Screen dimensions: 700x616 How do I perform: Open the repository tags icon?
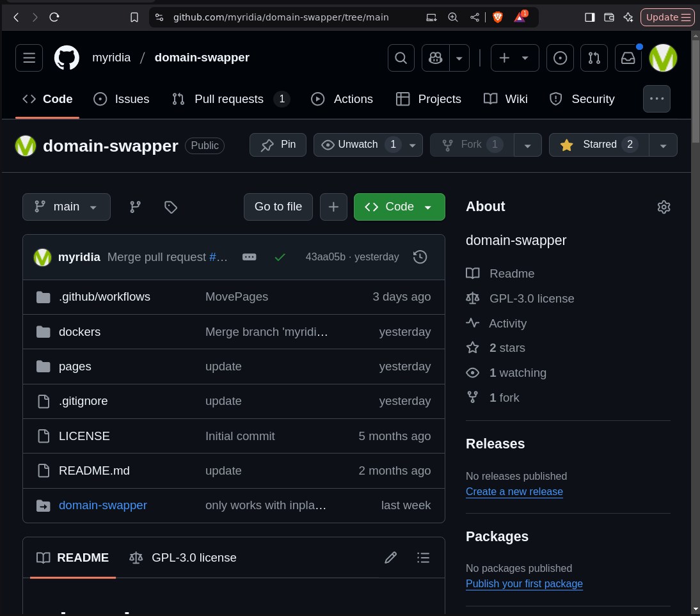(x=170, y=207)
